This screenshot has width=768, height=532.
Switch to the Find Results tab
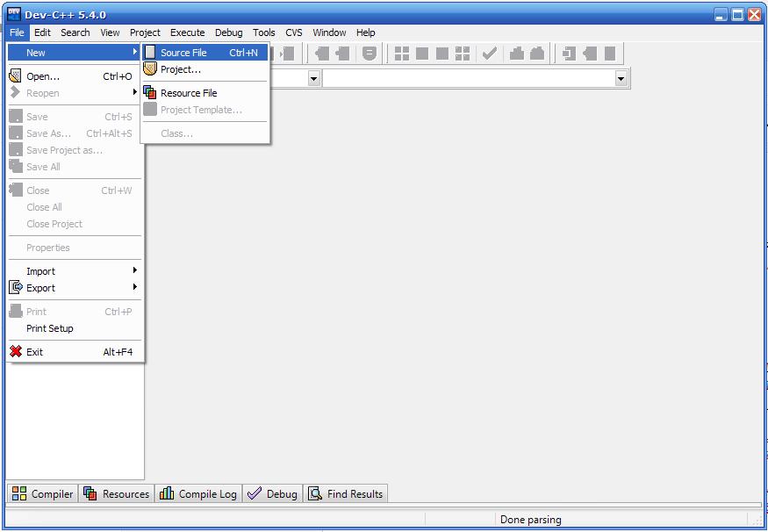coord(345,493)
